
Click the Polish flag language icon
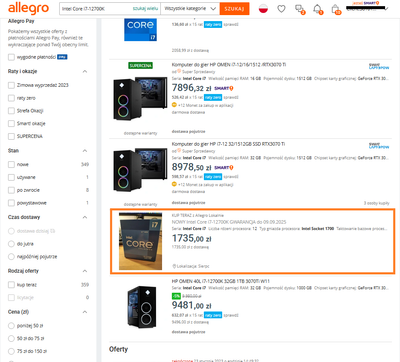coord(263,9)
